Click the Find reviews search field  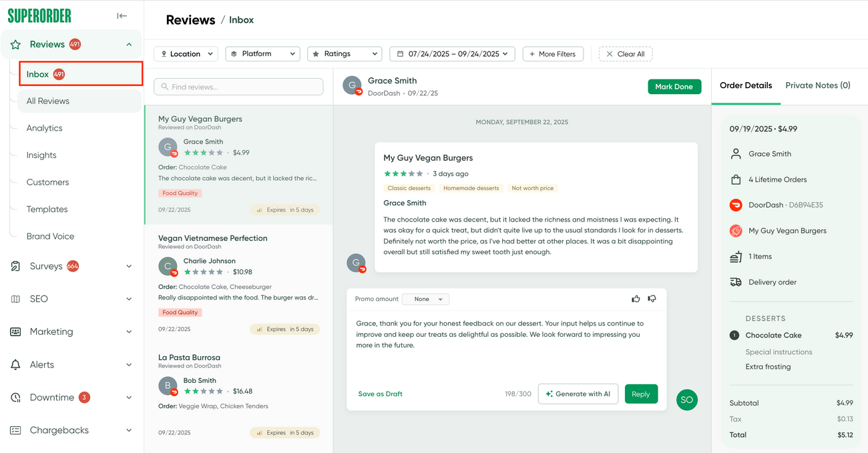click(x=238, y=87)
